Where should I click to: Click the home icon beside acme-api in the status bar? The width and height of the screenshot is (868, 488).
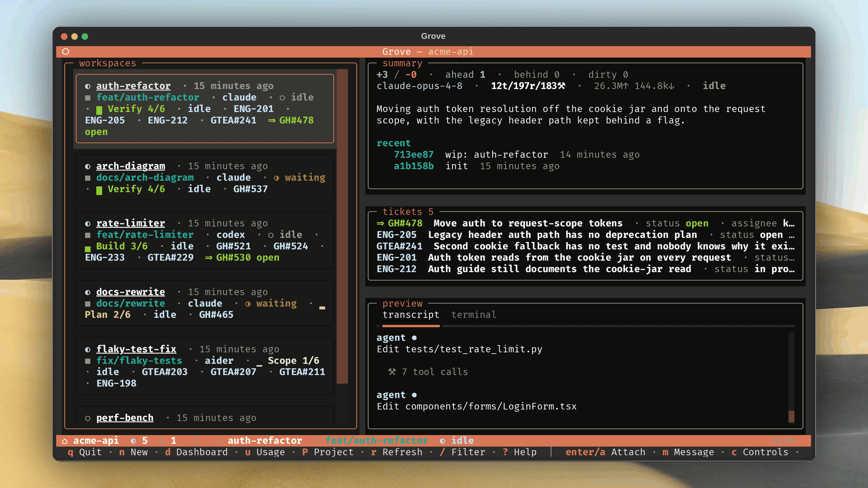pyautogui.click(x=65, y=441)
